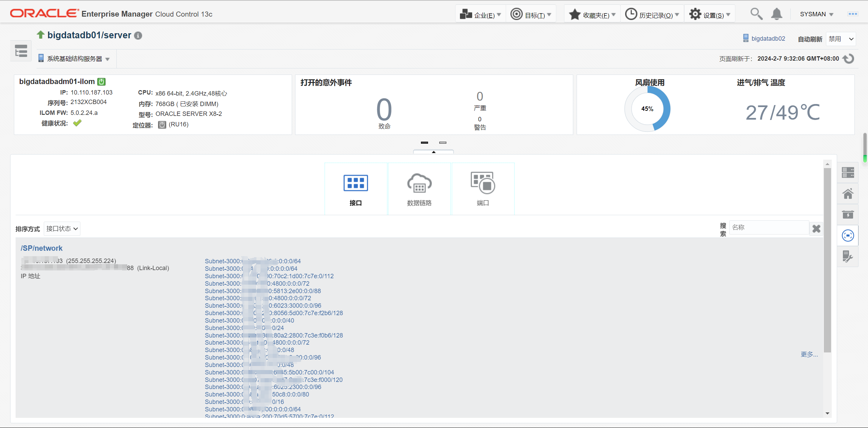Click the locator indicator icon by RU16
Image resolution: width=868 pixels, height=428 pixels.
coord(162,125)
